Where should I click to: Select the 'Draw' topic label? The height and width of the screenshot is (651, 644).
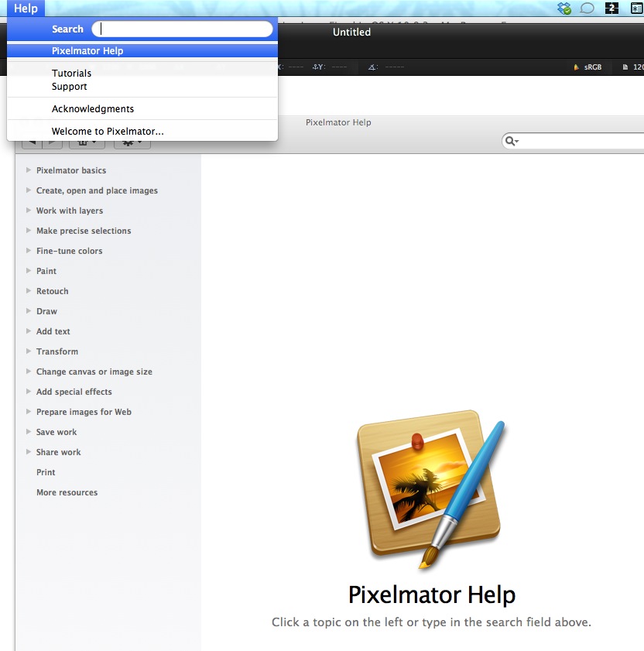[46, 311]
